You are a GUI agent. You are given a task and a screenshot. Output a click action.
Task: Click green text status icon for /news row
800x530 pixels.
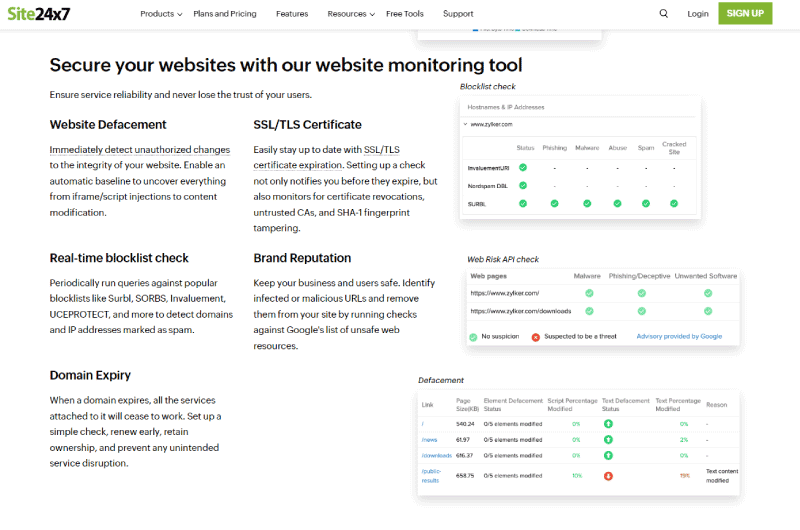(x=608, y=440)
